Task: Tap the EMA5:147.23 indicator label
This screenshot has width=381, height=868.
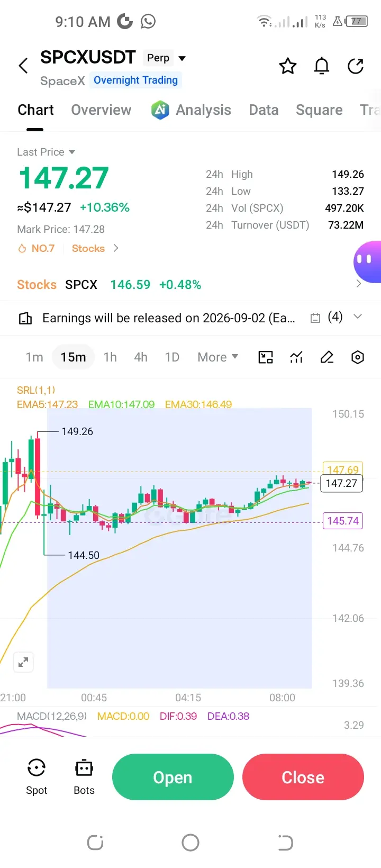Action: (x=47, y=404)
